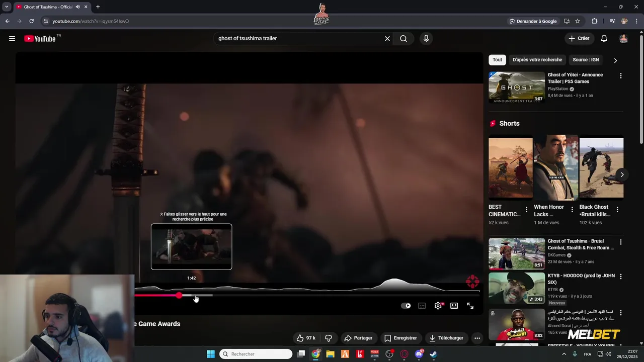Open Task View on the taskbar

[301, 354]
